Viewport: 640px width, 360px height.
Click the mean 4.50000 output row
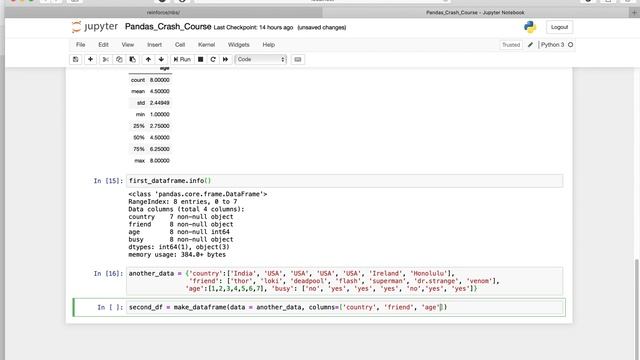(x=150, y=91)
